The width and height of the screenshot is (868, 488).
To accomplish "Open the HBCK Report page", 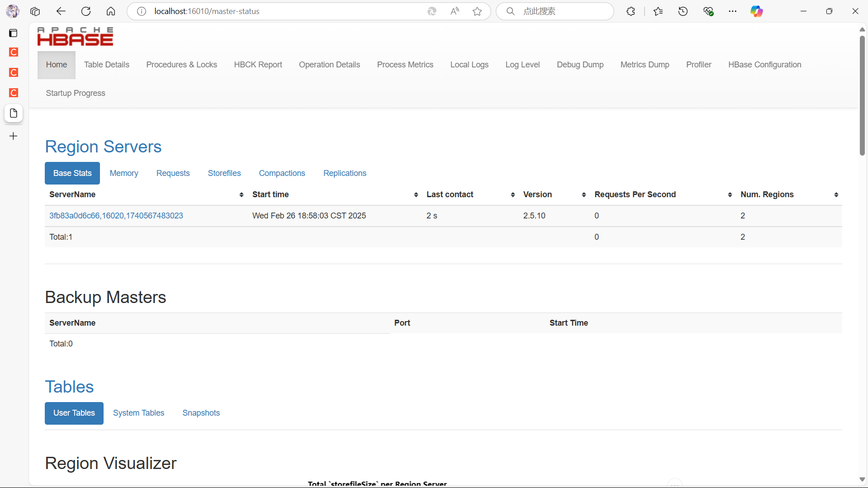I will click(x=258, y=65).
